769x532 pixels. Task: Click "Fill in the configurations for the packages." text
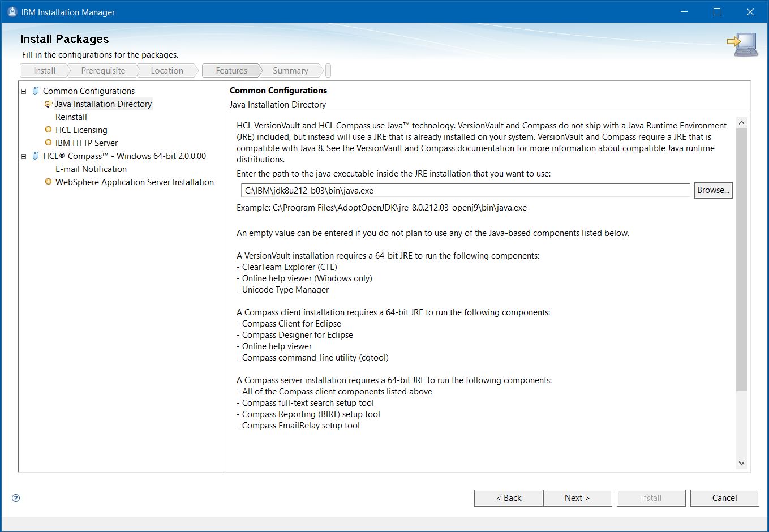[100, 55]
